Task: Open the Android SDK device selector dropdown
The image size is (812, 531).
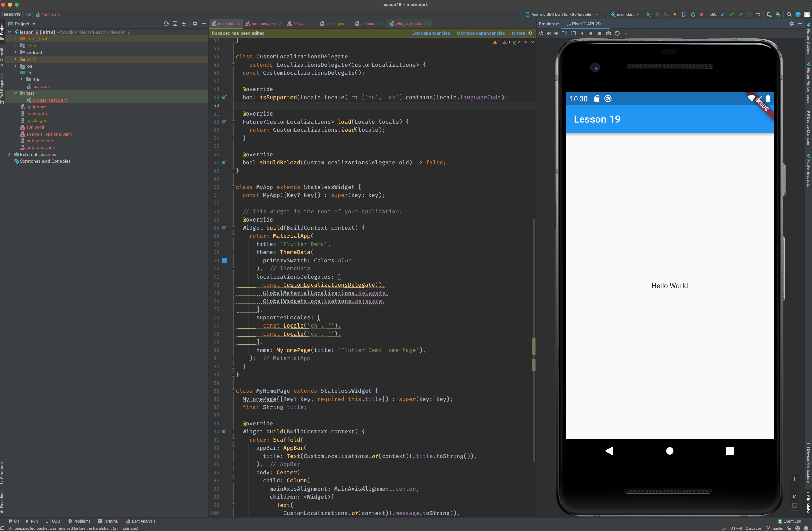Action: pyautogui.click(x=561, y=14)
